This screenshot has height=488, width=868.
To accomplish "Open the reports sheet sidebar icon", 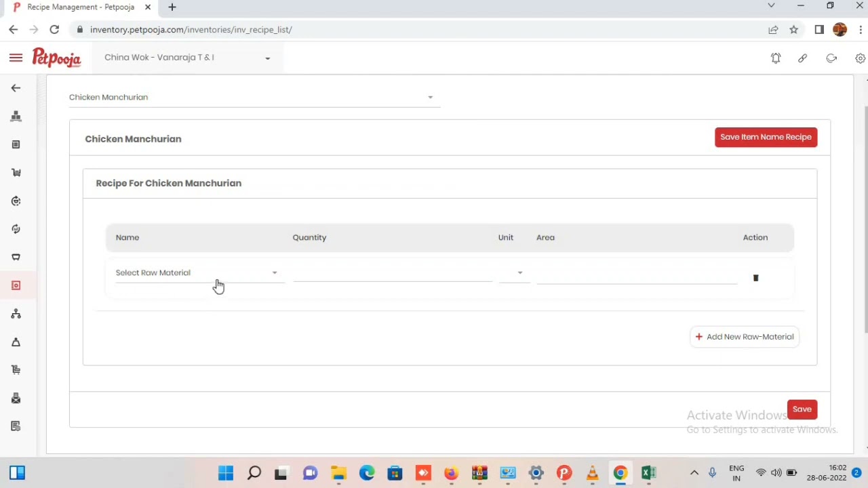I will [16, 426].
